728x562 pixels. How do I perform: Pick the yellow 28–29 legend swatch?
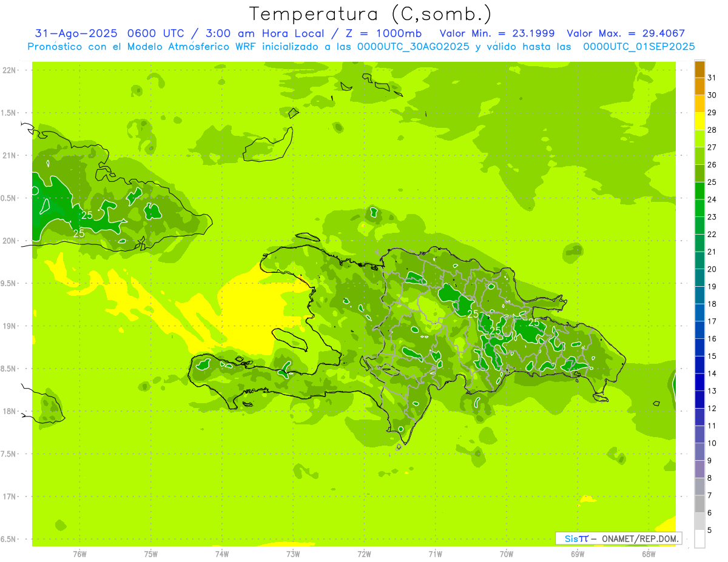pyautogui.click(x=699, y=121)
